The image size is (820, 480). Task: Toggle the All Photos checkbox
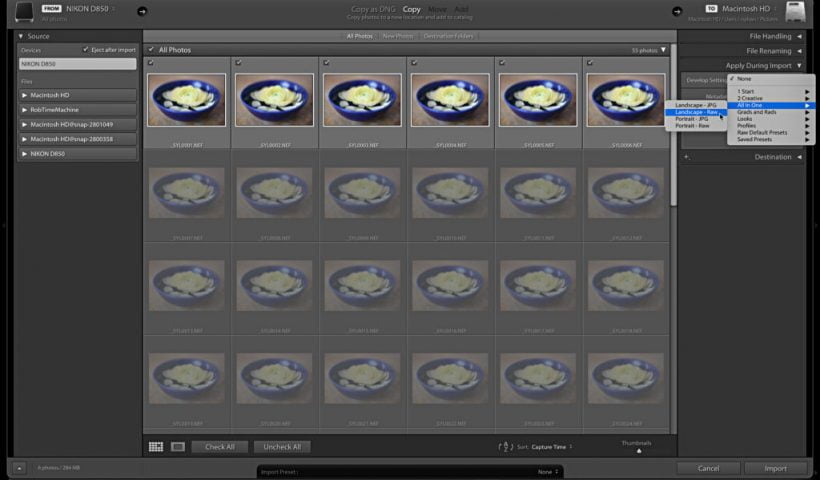pyautogui.click(x=151, y=49)
